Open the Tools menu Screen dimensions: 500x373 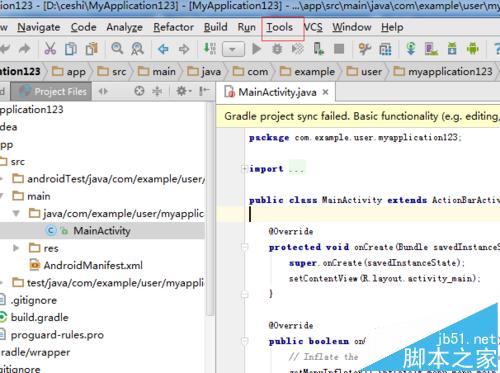[x=279, y=27]
